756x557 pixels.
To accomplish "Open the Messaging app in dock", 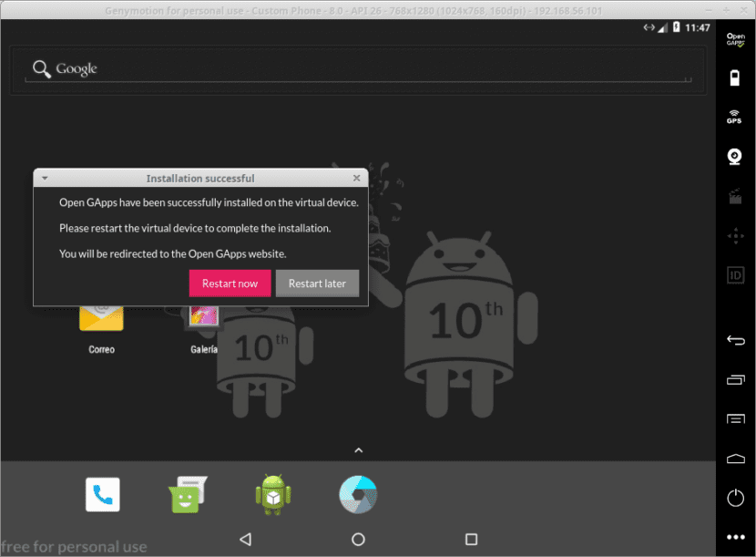I will pyautogui.click(x=188, y=495).
